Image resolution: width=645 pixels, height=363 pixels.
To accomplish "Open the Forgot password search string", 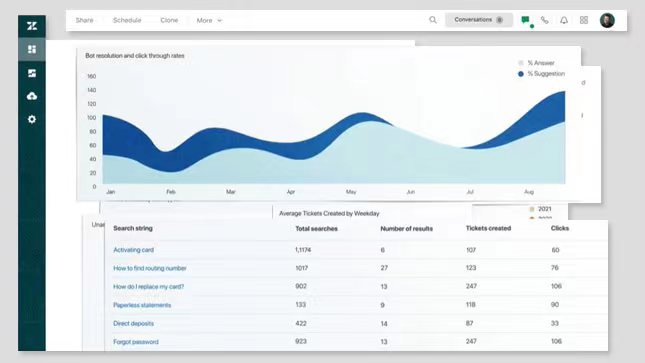I will pyautogui.click(x=136, y=342).
